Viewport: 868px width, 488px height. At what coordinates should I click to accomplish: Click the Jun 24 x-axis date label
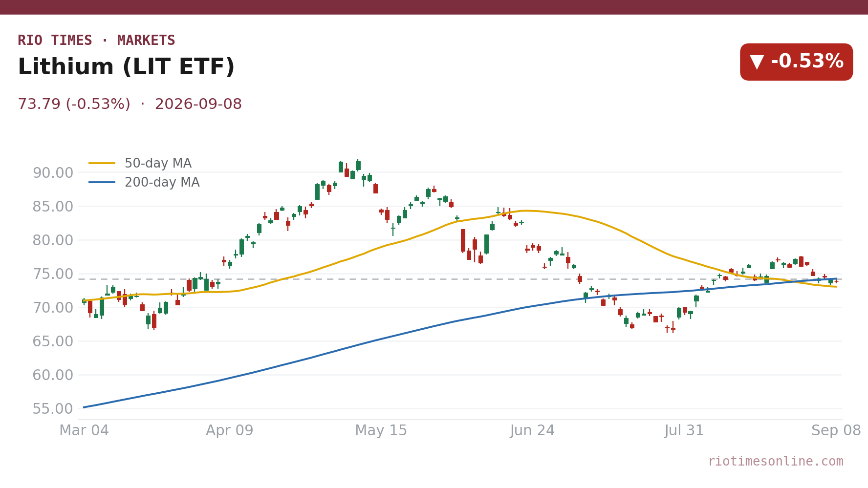(532, 431)
